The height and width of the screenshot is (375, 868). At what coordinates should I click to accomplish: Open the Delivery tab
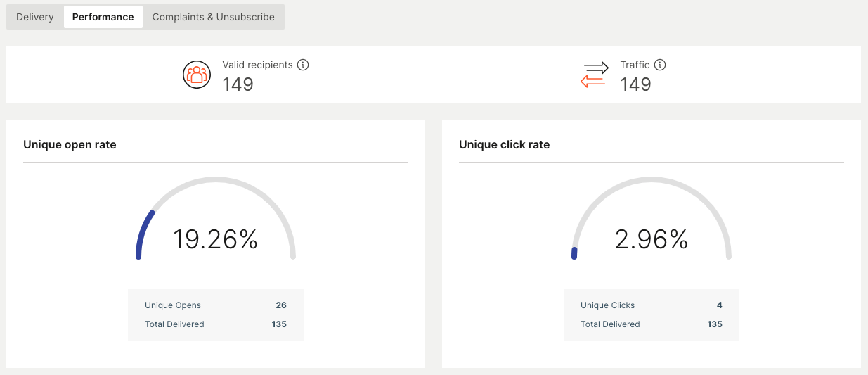click(35, 17)
